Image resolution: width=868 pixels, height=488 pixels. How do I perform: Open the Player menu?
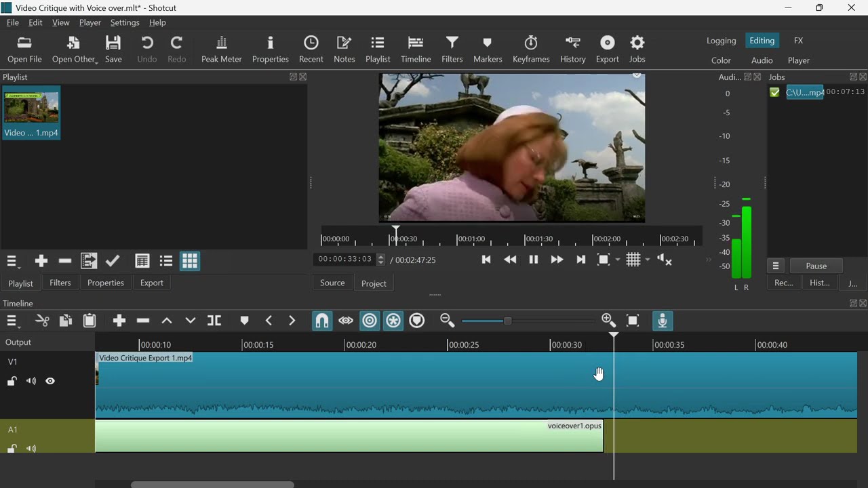click(x=90, y=22)
